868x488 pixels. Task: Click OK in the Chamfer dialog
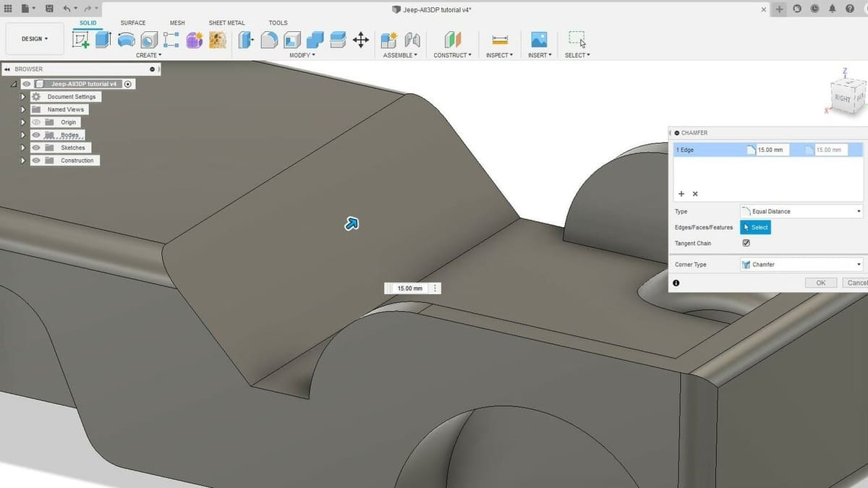click(x=820, y=283)
